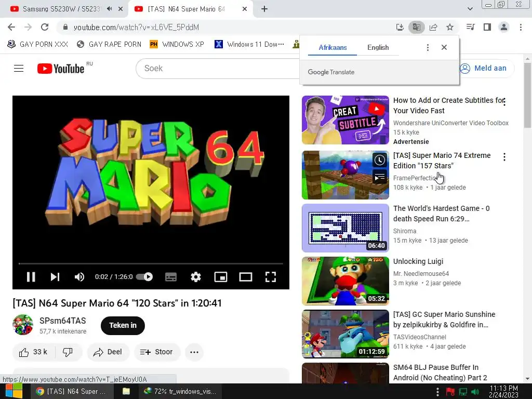Open File Explorer in taskbar

point(126,391)
